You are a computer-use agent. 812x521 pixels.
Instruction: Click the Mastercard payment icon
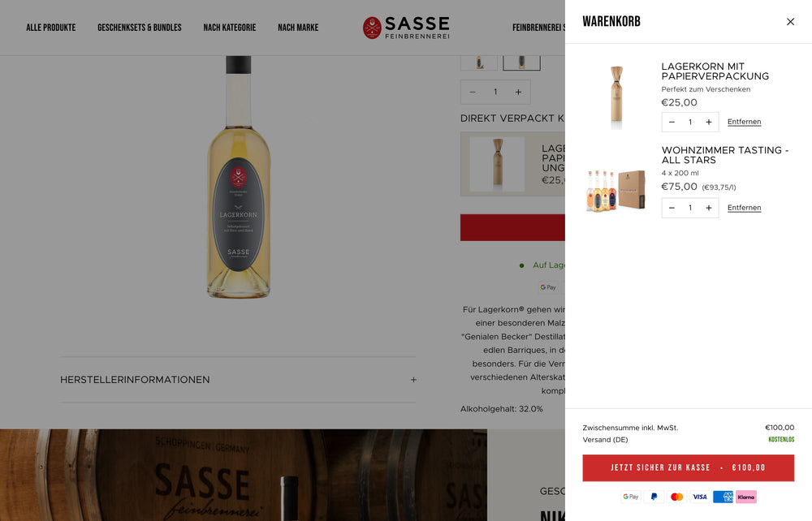click(677, 497)
